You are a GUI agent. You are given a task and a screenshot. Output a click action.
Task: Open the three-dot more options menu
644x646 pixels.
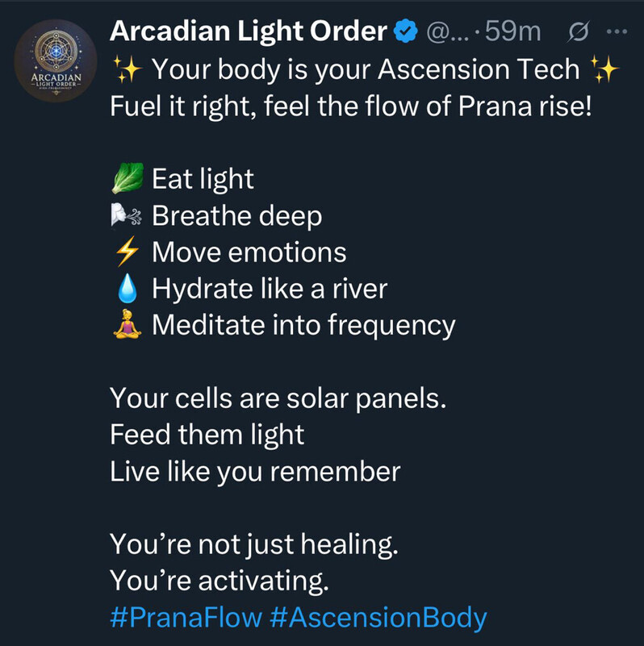tap(615, 32)
